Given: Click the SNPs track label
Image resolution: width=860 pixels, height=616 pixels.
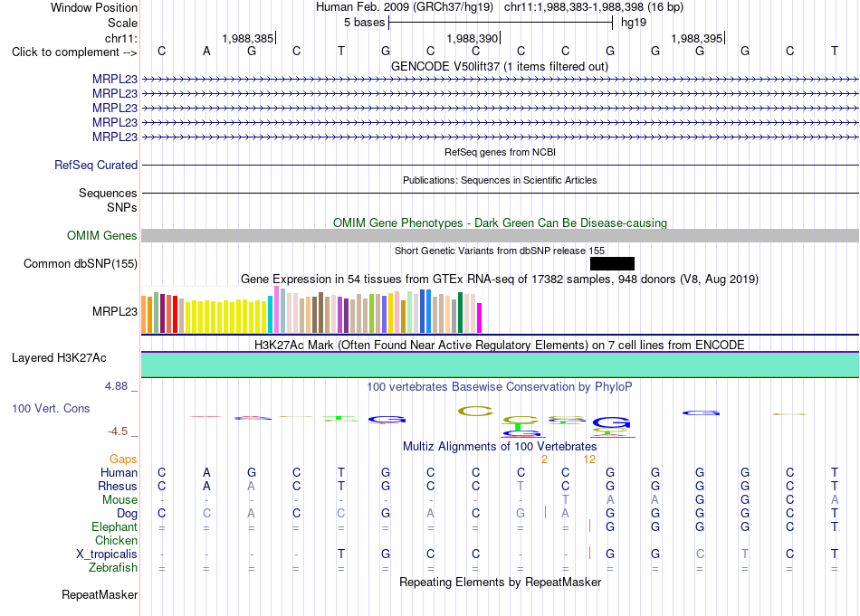Looking at the screenshot, I should pyautogui.click(x=122, y=208).
